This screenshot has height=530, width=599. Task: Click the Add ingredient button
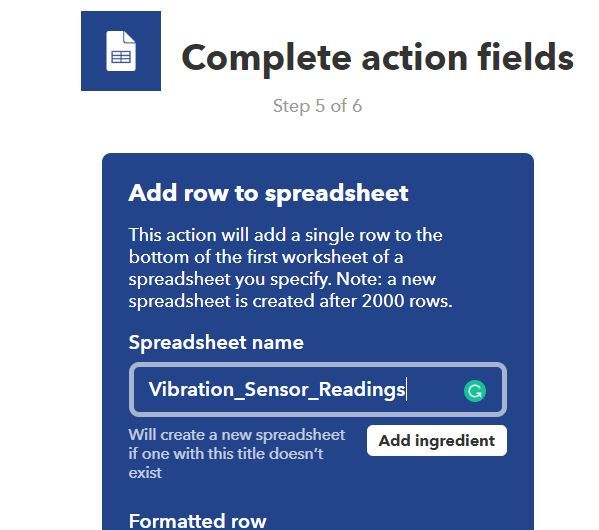pos(437,441)
